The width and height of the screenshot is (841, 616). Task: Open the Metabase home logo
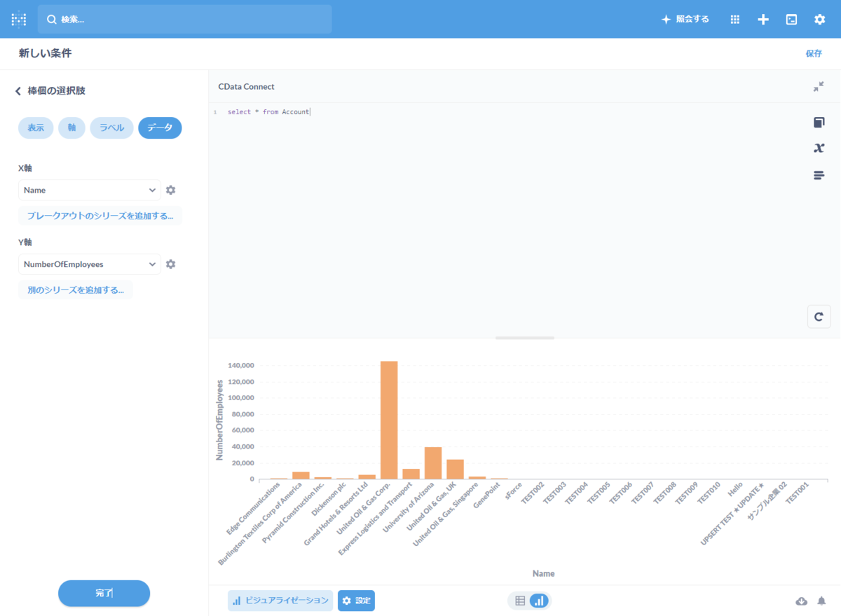pos(19,20)
